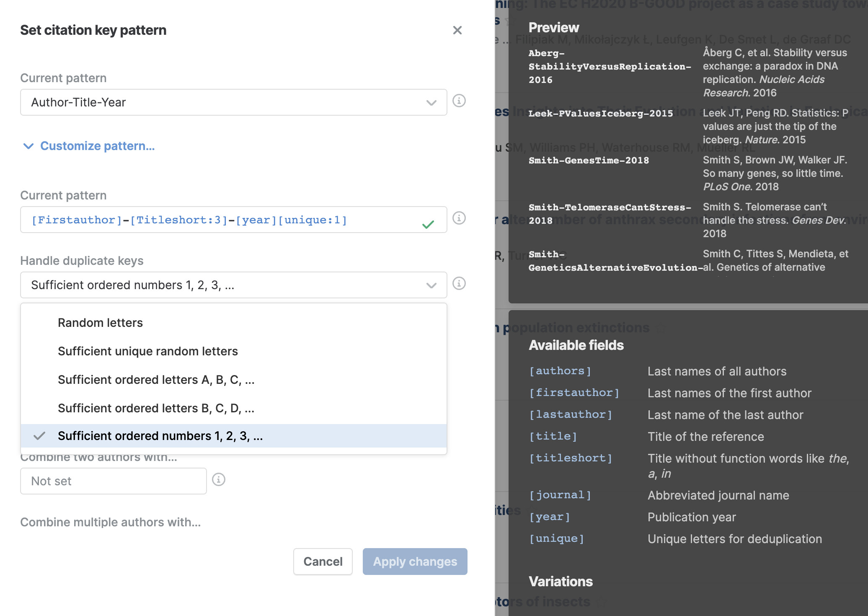Click the [unique] field tag
The width and height of the screenshot is (868, 616).
(556, 538)
